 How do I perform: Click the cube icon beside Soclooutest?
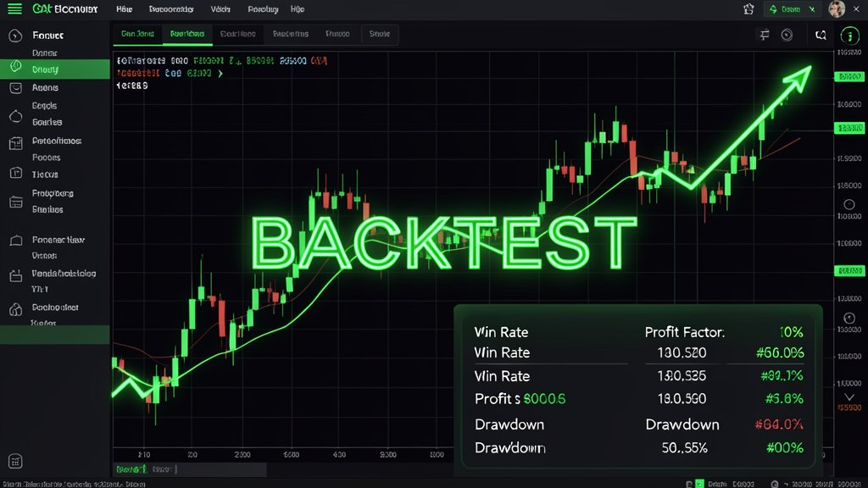point(15,309)
